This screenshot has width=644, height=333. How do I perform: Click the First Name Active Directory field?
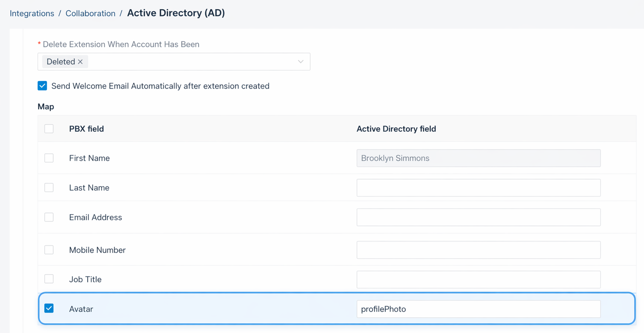[478, 158]
